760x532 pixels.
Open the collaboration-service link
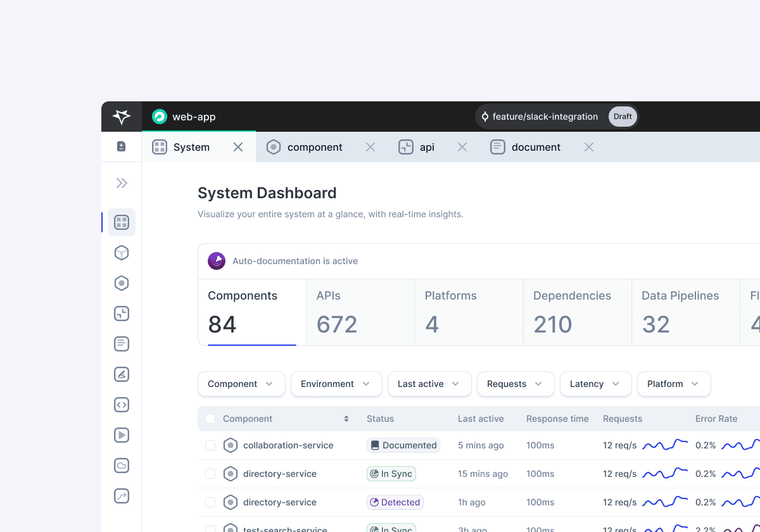pos(288,445)
